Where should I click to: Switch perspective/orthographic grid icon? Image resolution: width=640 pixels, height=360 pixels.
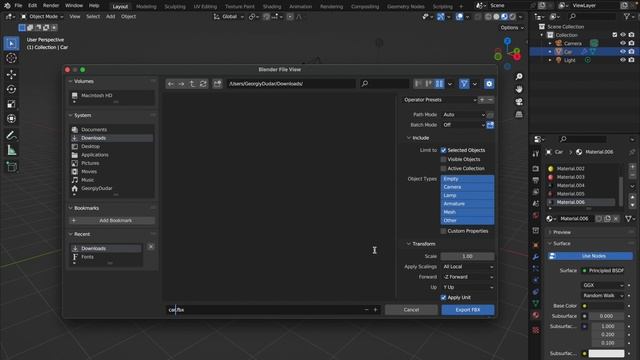pyautogui.click(x=519, y=114)
